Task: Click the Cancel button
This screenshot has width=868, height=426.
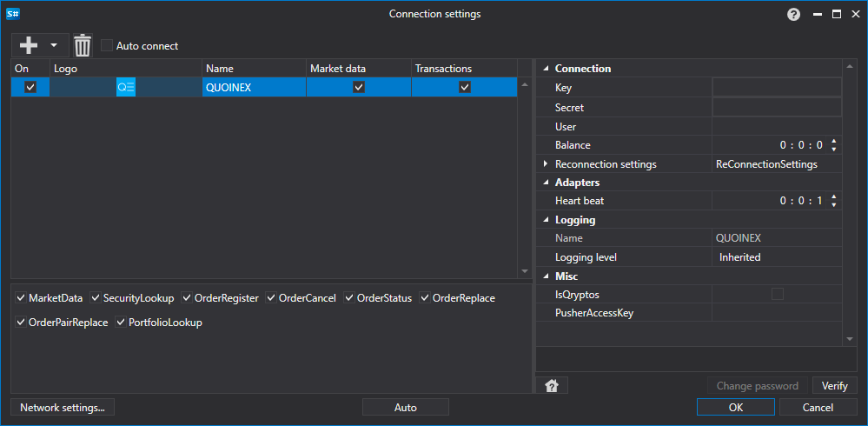Action: tap(818, 407)
